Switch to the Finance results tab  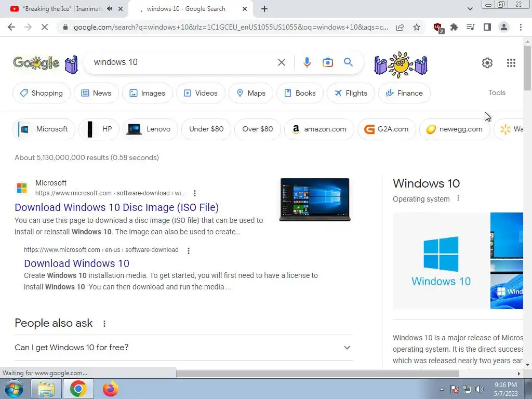click(x=404, y=93)
